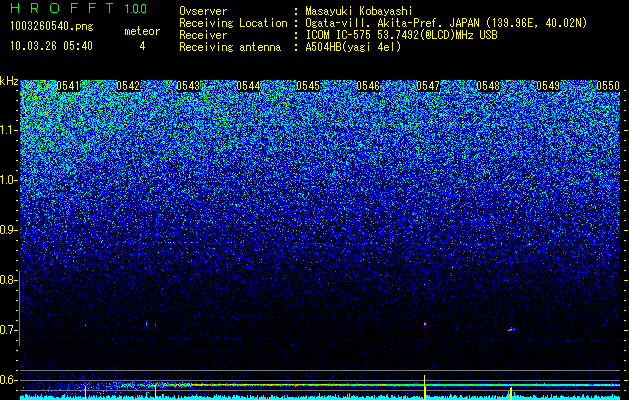This screenshot has height=400, width=629.
Task: Select observer name Masayuki Kobayashi
Action: point(359,11)
